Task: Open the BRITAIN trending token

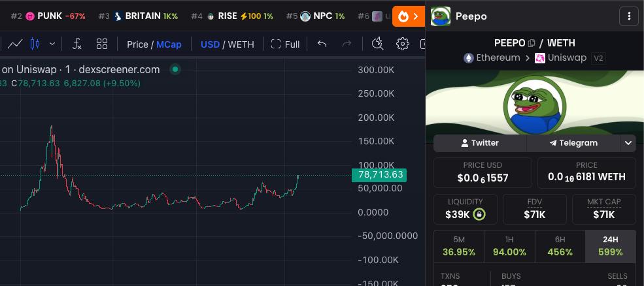Action: click(x=138, y=16)
